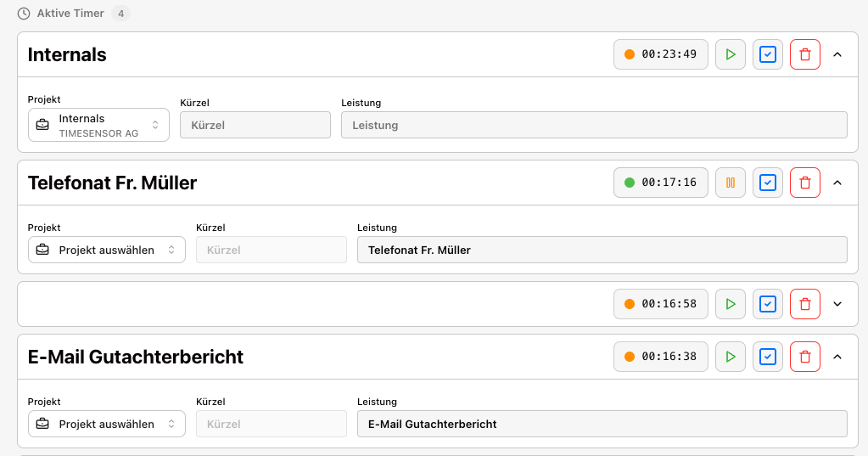868x456 pixels.
Task: Delete the Telefonat Fr. Müller timer
Action: pos(804,182)
